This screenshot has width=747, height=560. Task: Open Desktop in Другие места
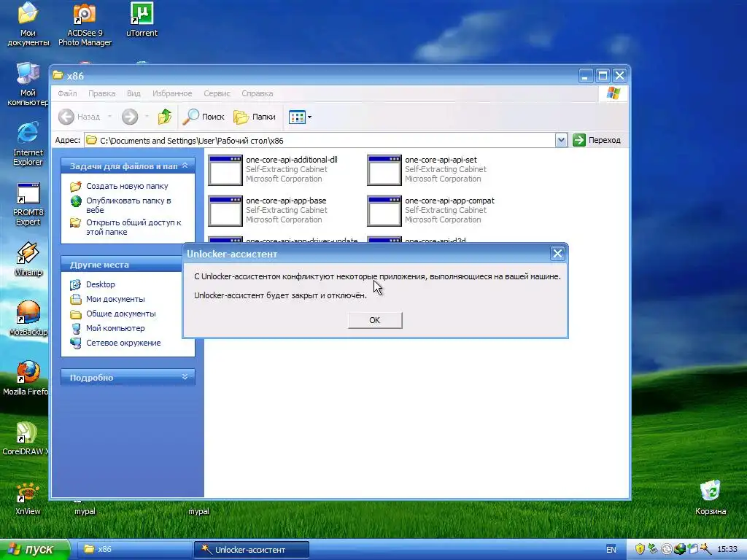point(101,284)
